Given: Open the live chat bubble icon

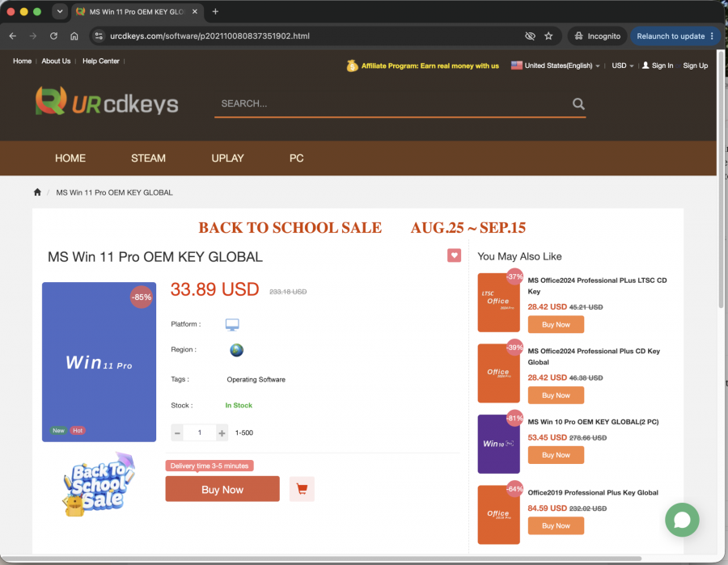Looking at the screenshot, I should (x=682, y=520).
